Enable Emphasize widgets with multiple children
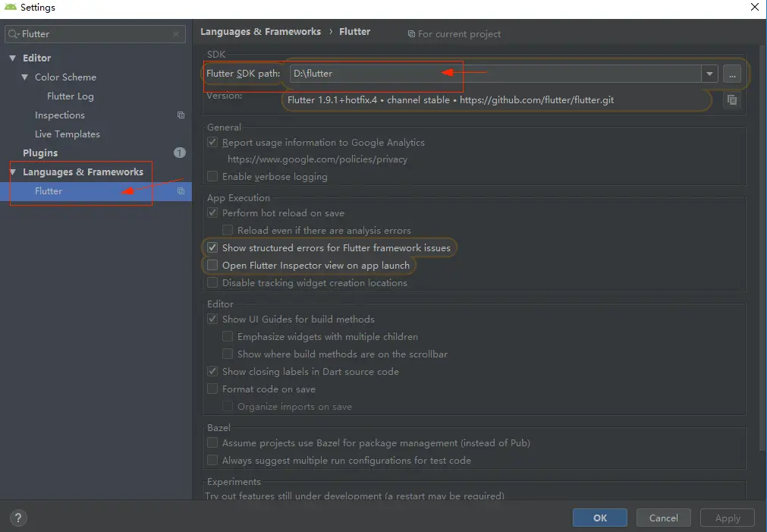The image size is (767, 532). (x=228, y=336)
